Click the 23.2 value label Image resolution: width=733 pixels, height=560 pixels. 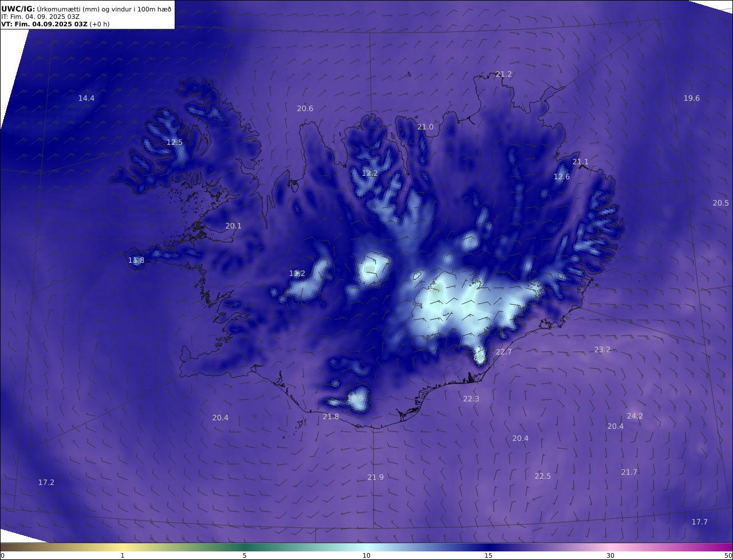tap(602, 350)
